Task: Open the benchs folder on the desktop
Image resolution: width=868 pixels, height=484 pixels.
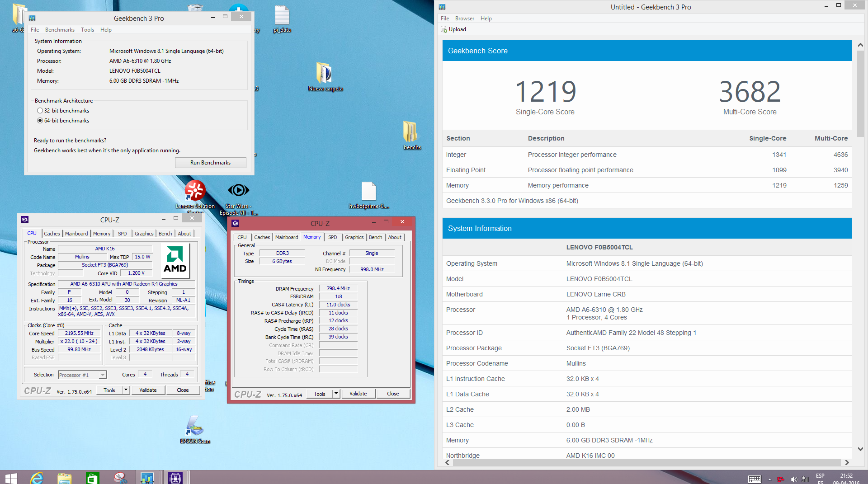Action: [x=412, y=136]
